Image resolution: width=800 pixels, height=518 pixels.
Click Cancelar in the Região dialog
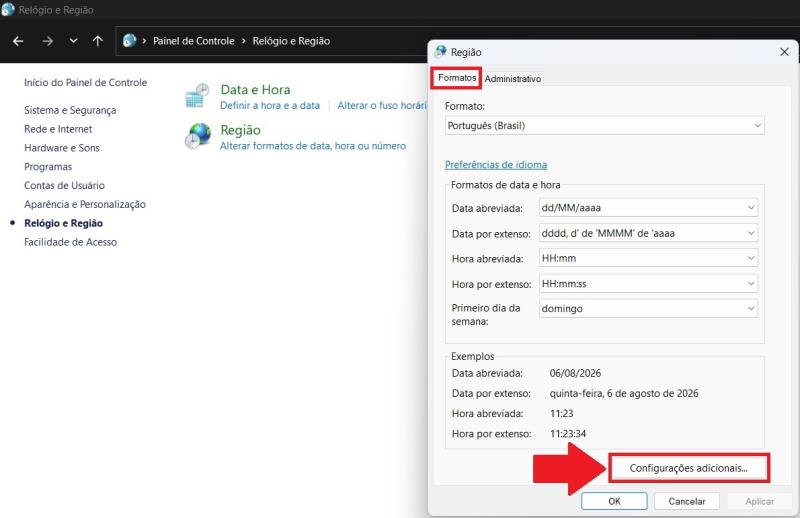click(x=687, y=501)
